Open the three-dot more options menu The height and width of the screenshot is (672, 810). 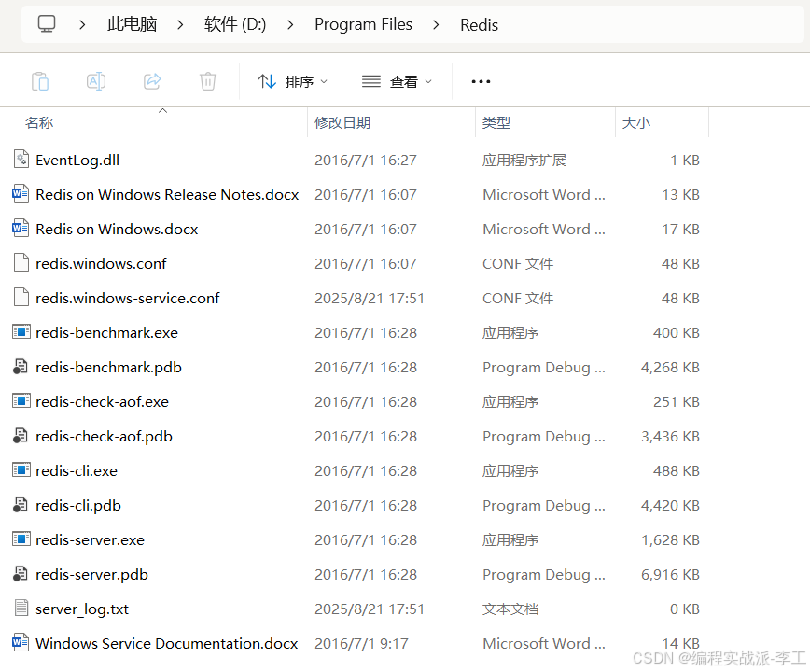click(x=481, y=81)
